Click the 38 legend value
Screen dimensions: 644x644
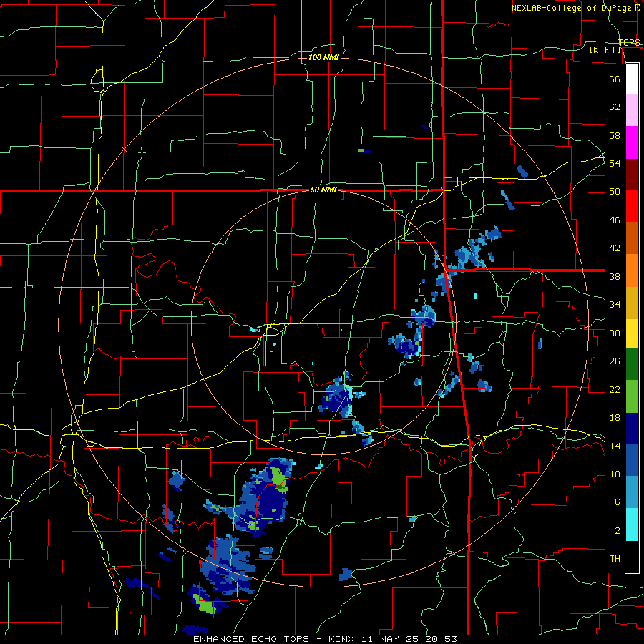[x=615, y=276]
